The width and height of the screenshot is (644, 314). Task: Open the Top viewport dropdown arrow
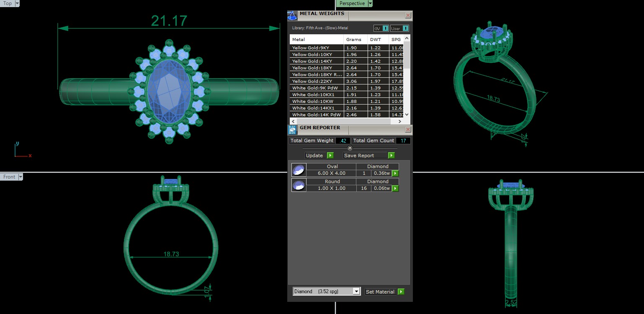click(17, 3)
